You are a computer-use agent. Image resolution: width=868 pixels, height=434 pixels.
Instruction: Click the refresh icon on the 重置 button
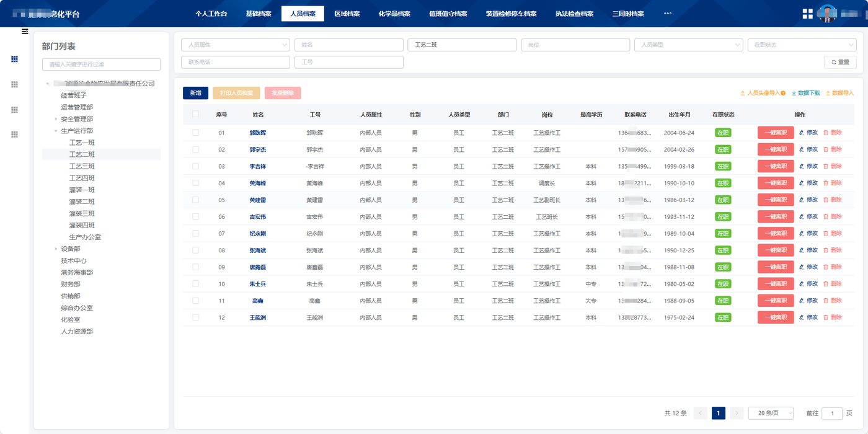[834, 62]
